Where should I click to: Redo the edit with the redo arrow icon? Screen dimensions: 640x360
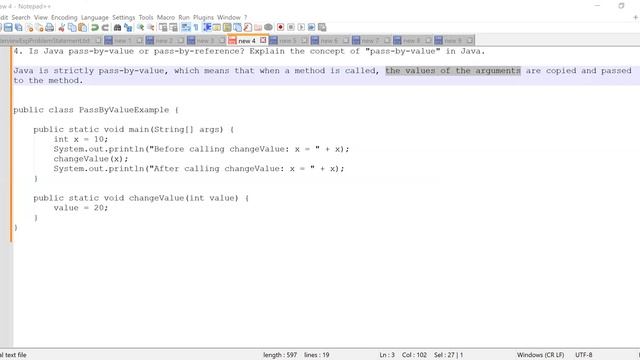click(x=105, y=27)
